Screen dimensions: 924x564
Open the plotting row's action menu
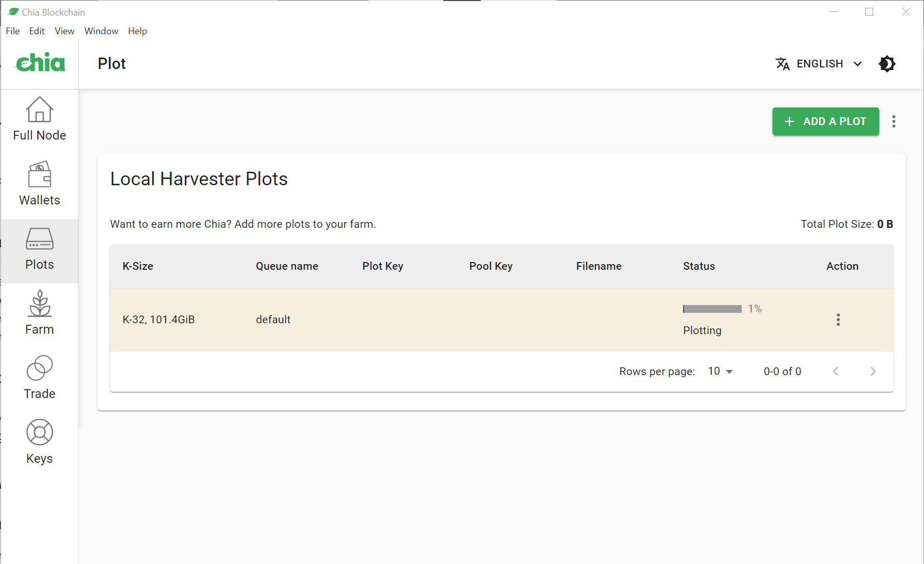[x=838, y=320]
